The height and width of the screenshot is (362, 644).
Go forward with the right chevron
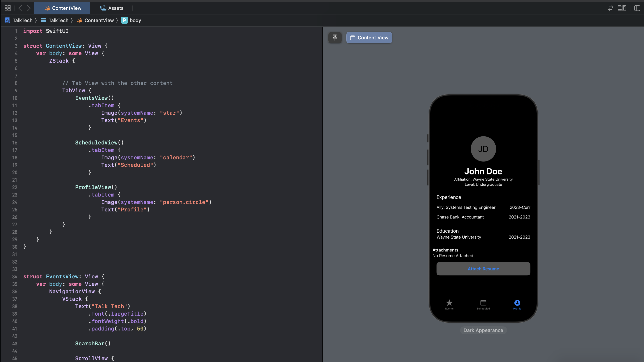(x=29, y=8)
